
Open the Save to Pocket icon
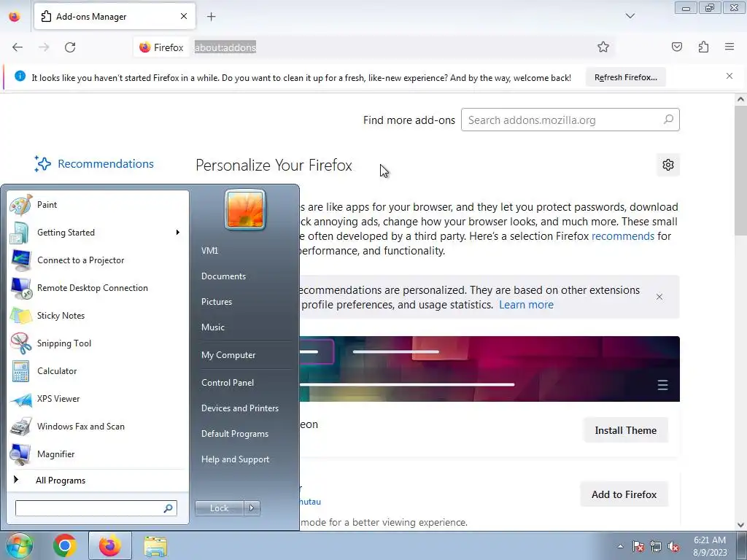[x=676, y=47]
